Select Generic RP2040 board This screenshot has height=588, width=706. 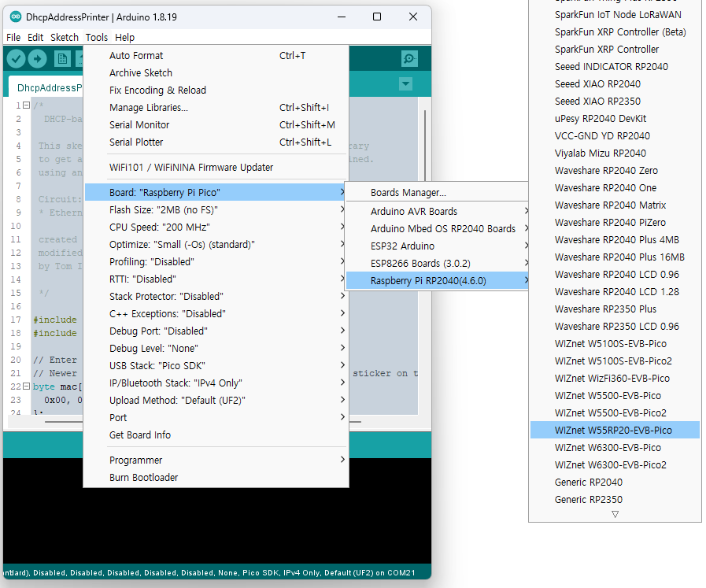click(x=615, y=483)
